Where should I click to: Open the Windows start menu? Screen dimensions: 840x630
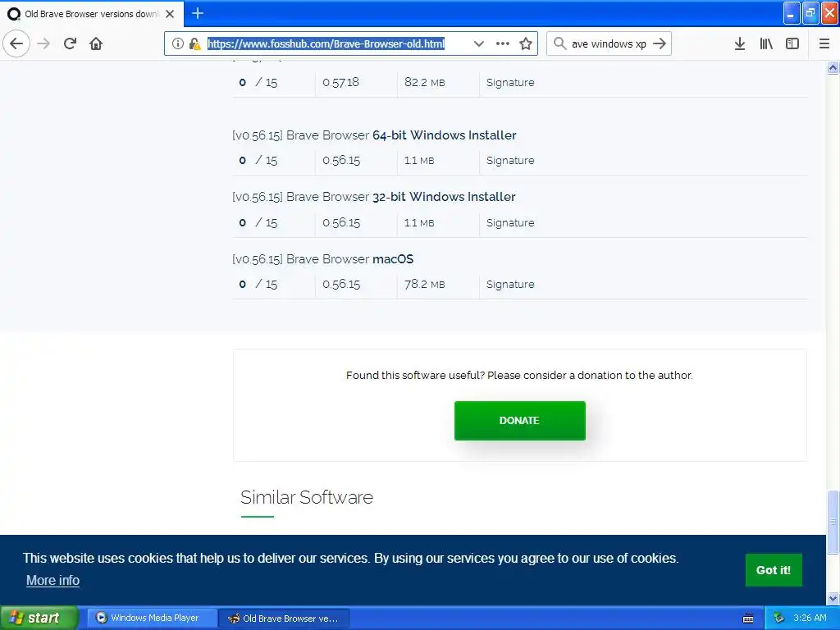click(x=39, y=618)
